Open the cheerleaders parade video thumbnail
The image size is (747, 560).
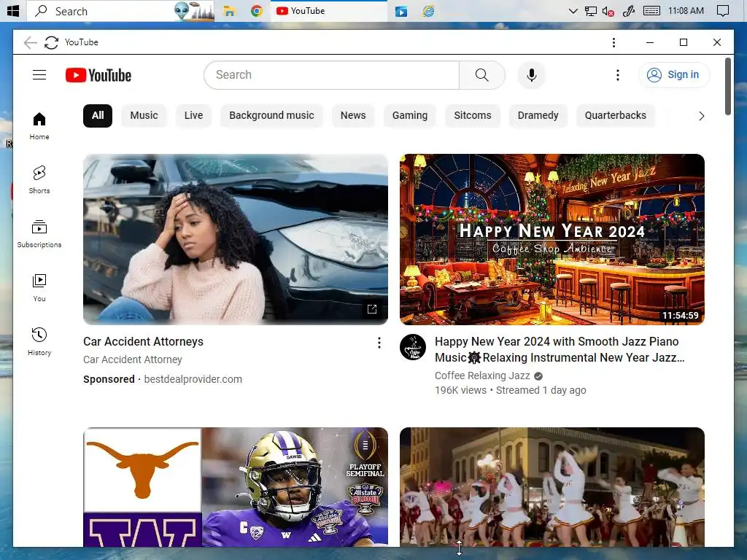(552, 486)
